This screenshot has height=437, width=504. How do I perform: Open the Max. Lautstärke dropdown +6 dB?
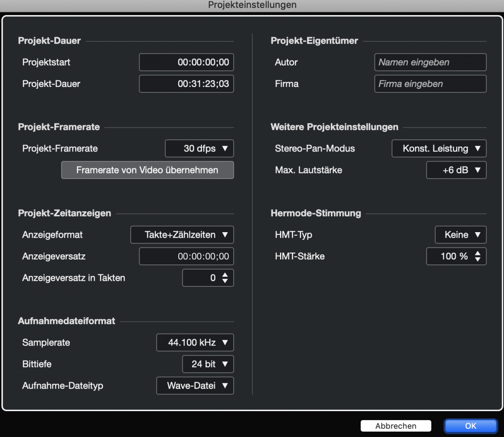(x=456, y=170)
